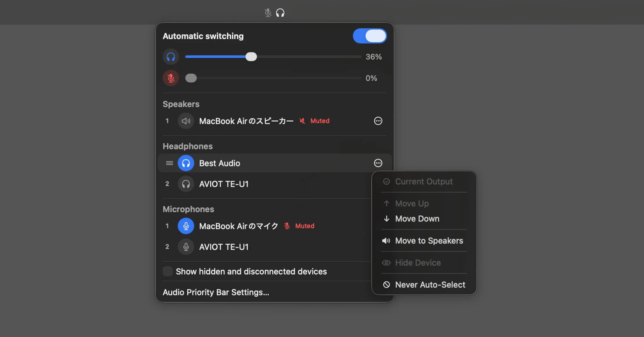
Task: Choose Move Up in context menu
Action: 424,203
